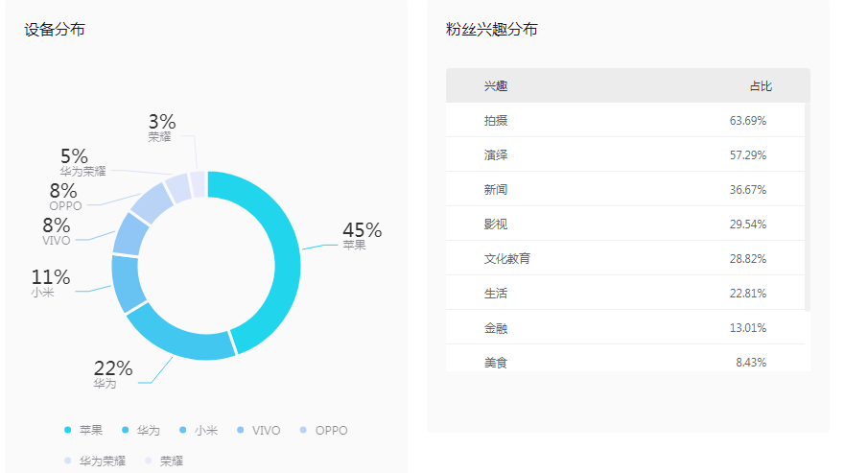This screenshot has width=868, height=473.
Task: Select the 新闻 interest row
Action: tap(623, 189)
